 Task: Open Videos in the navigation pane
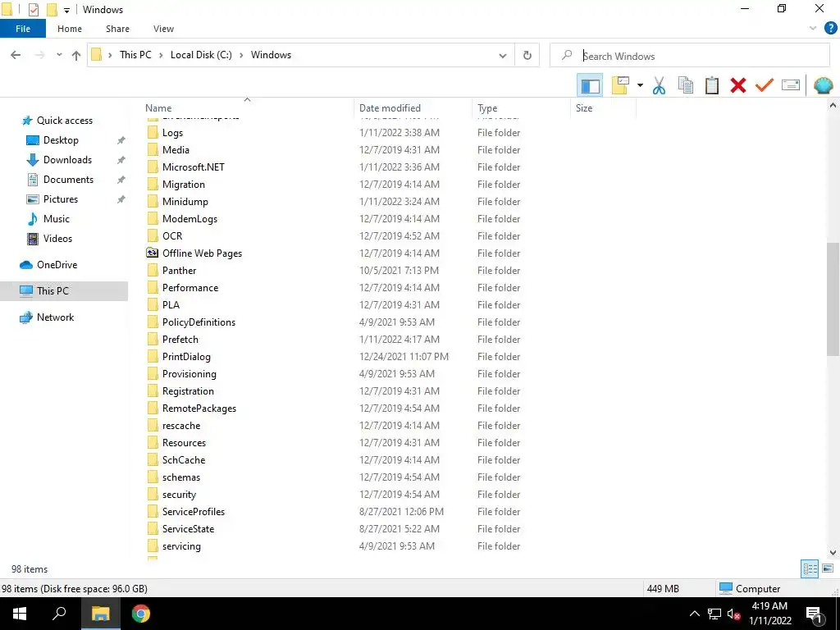[x=57, y=239]
